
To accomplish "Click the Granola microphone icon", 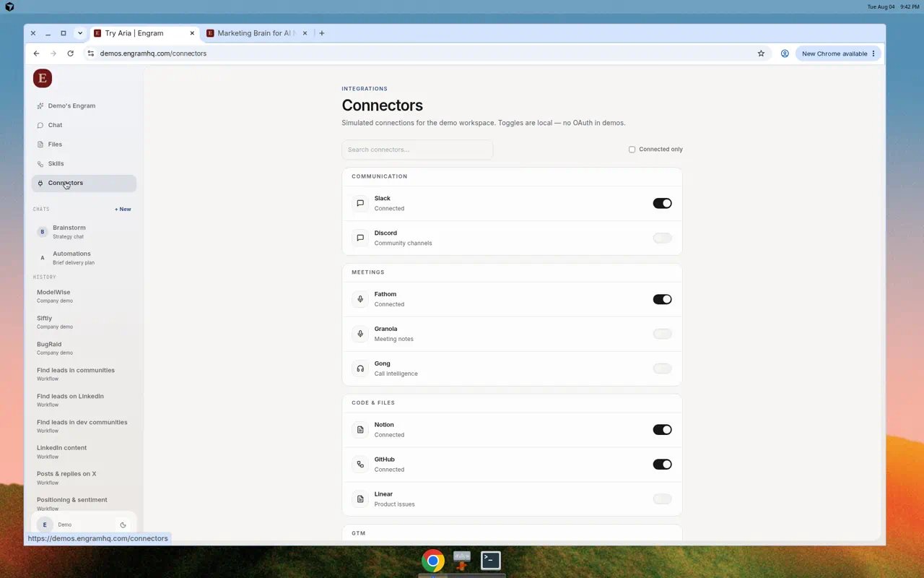I will pos(360,334).
